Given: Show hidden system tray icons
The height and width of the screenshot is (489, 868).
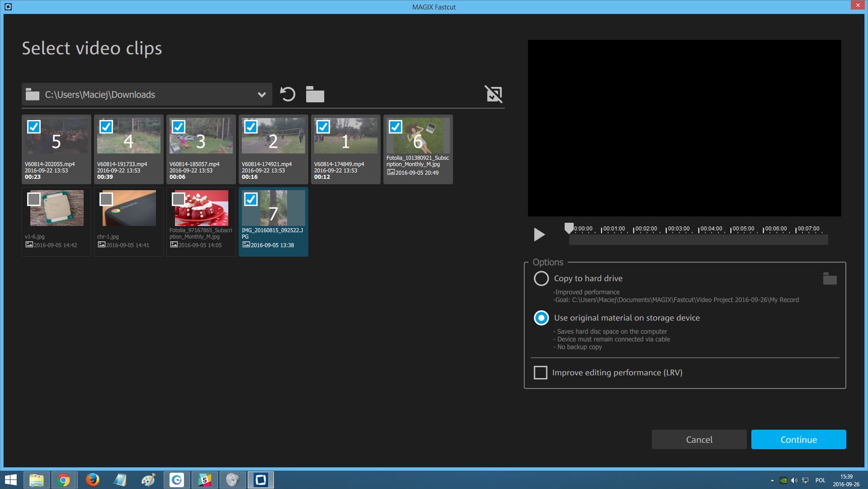Looking at the screenshot, I should click(772, 480).
